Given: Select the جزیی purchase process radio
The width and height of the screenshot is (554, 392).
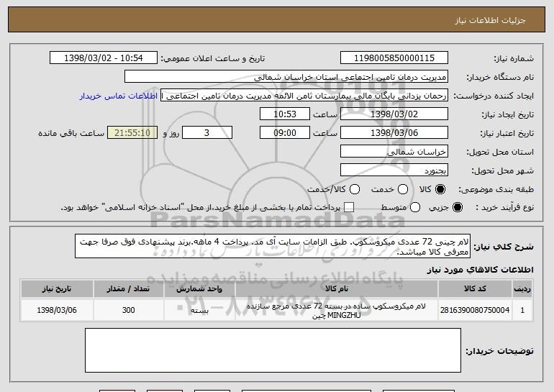Looking at the screenshot, I should [457, 208].
